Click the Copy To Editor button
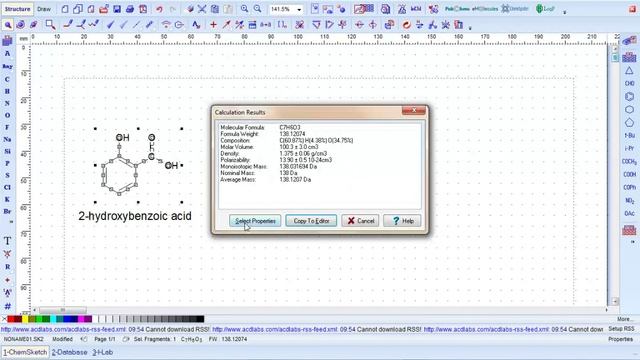The width and height of the screenshot is (640, 360). coord(311,221)
